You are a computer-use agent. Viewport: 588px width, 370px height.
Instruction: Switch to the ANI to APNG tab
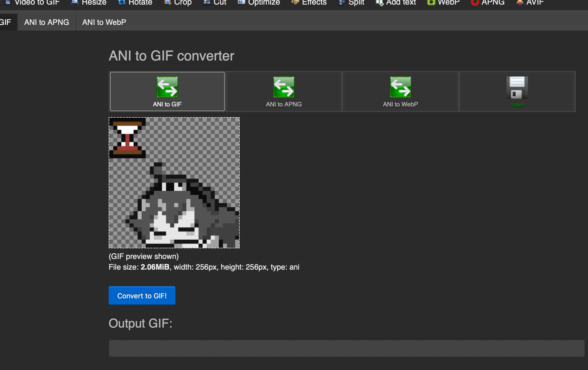coord(46,22)
